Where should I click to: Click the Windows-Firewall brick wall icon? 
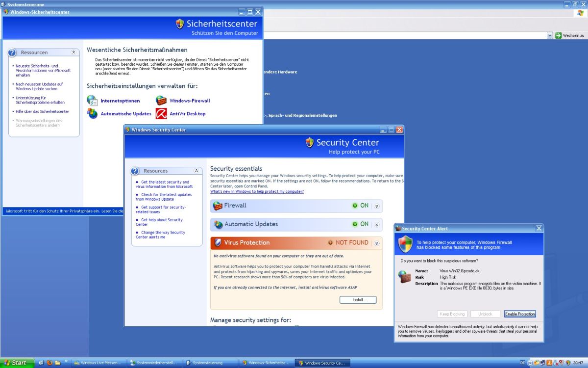[161, 101]
